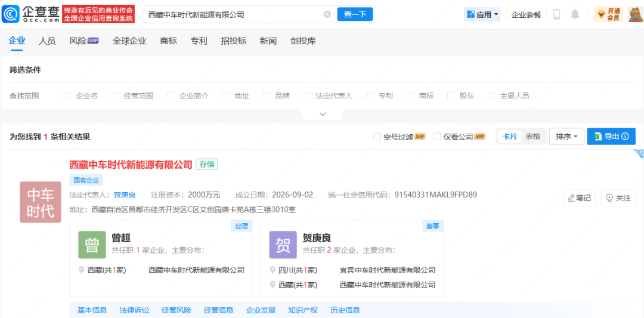The height and width of the screenshot is (318, 644).
Task: Open the 应用 dropdown menu
Action: point(482,15)
